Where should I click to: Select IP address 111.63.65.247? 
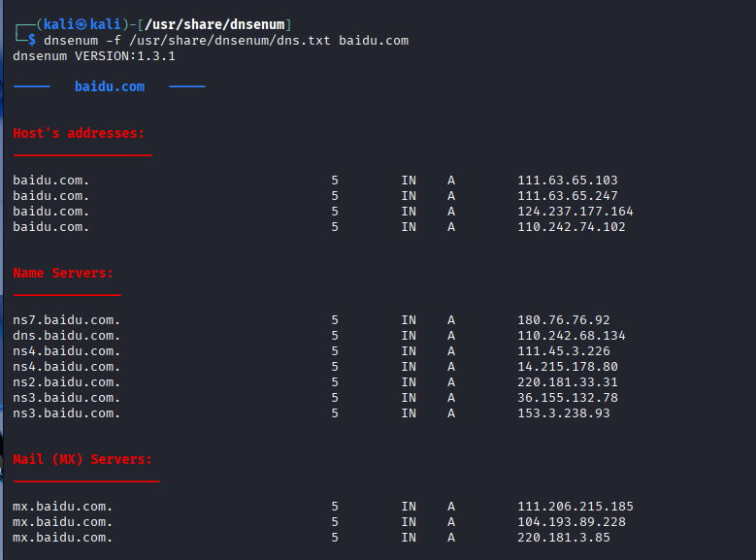(x=568, y=196)
